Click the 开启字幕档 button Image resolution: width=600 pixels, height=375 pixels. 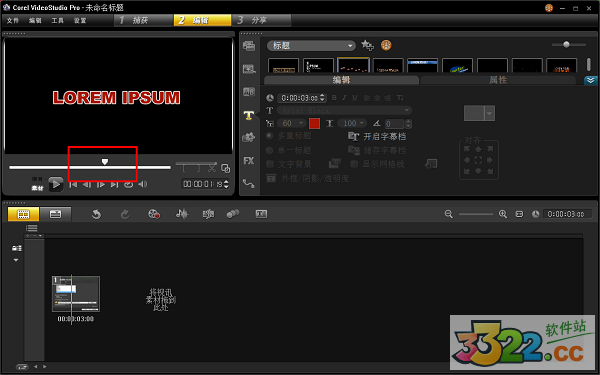(x=377, y=136)
